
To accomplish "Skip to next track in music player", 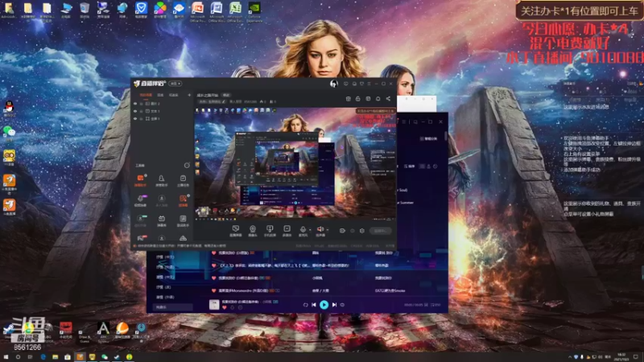I will pos(334,305).
